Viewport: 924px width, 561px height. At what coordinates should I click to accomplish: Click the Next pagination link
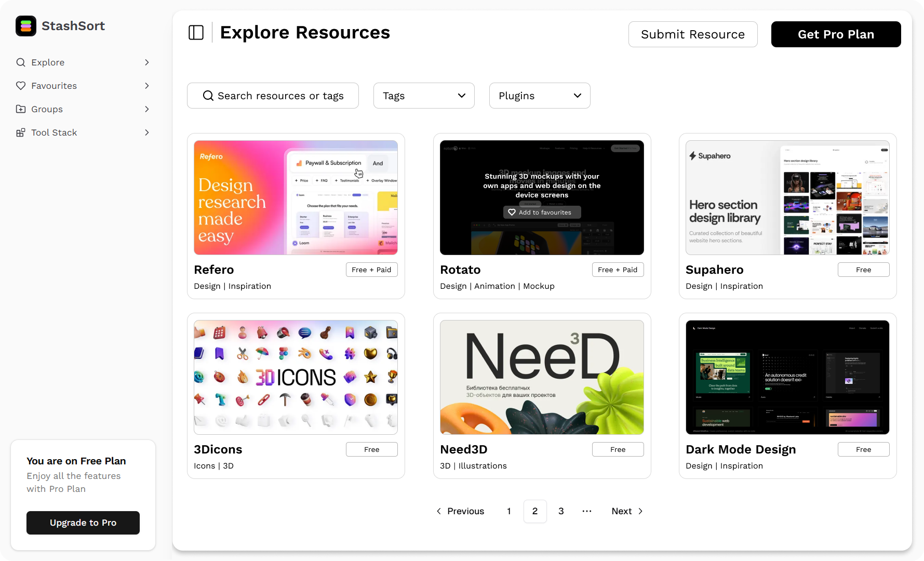[x=627, y=511]
